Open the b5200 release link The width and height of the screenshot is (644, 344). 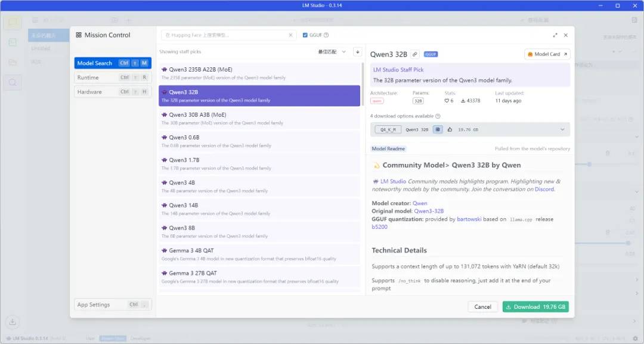click(379, 227)
